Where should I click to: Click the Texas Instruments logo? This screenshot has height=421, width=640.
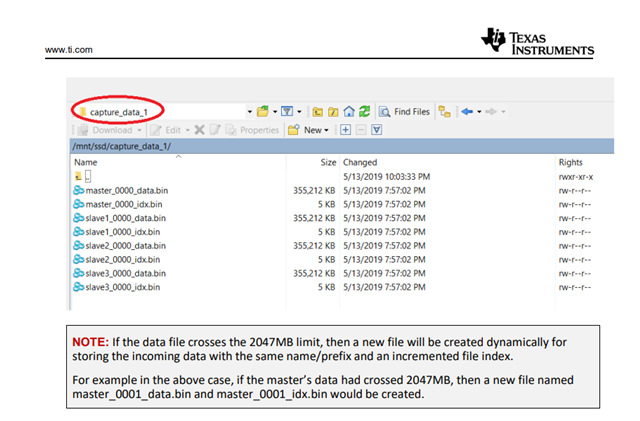pos(538,42)
